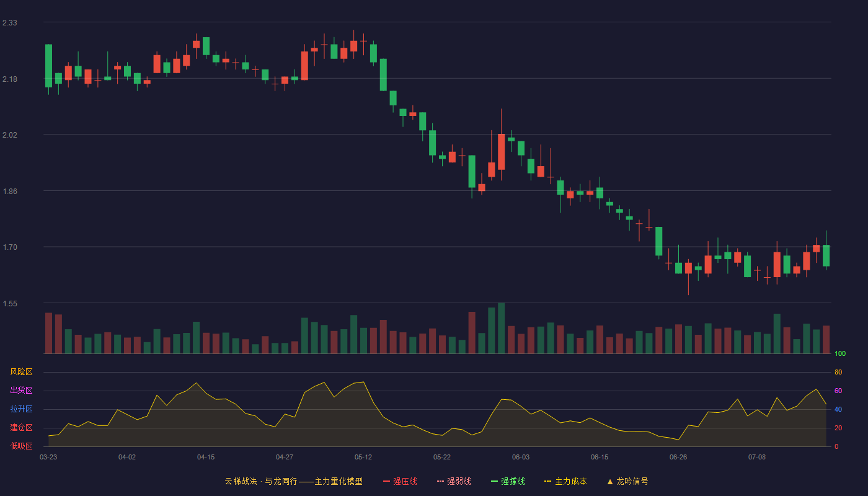Click the 出货区 zone label
The width and height of the screenshot is (868, 496).
[x=21, y=391]
